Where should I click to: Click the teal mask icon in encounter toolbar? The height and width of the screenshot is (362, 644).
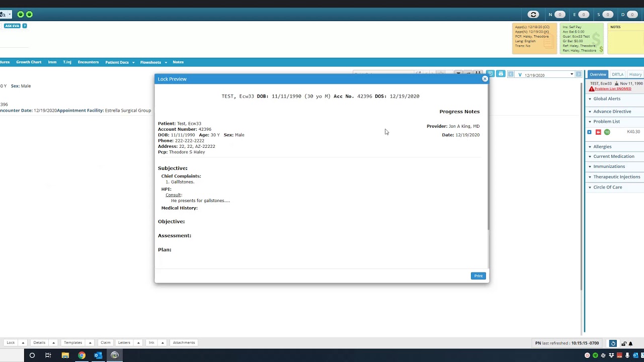pyautogui.click(x=490, y=74)
